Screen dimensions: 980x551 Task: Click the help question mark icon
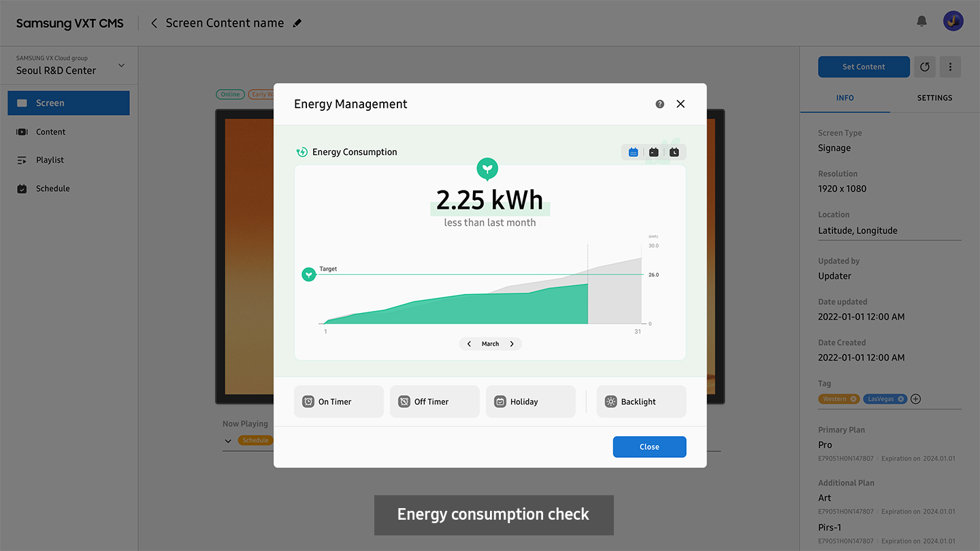tap(659, 104)
